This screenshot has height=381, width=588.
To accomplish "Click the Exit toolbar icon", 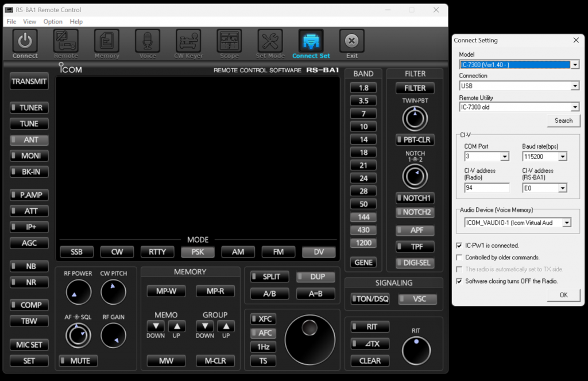I will tap(351, 42).
